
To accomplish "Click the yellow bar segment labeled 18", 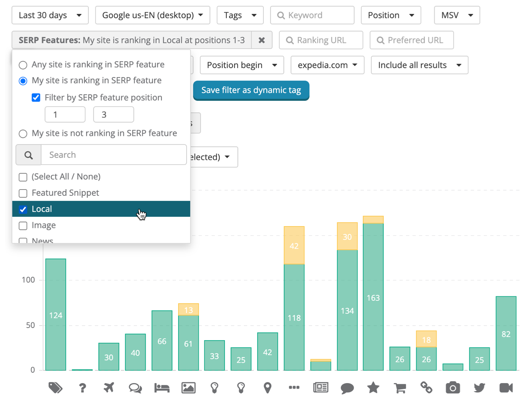I will point(426,339).
